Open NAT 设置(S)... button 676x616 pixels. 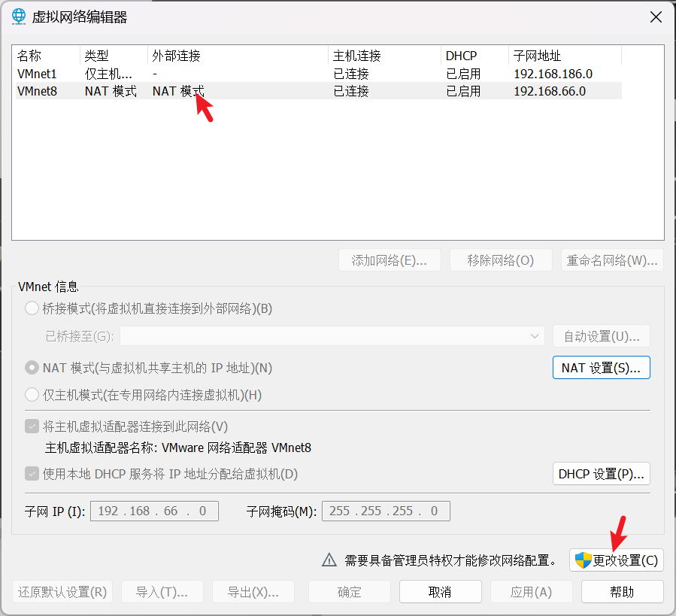pos(601,368)
